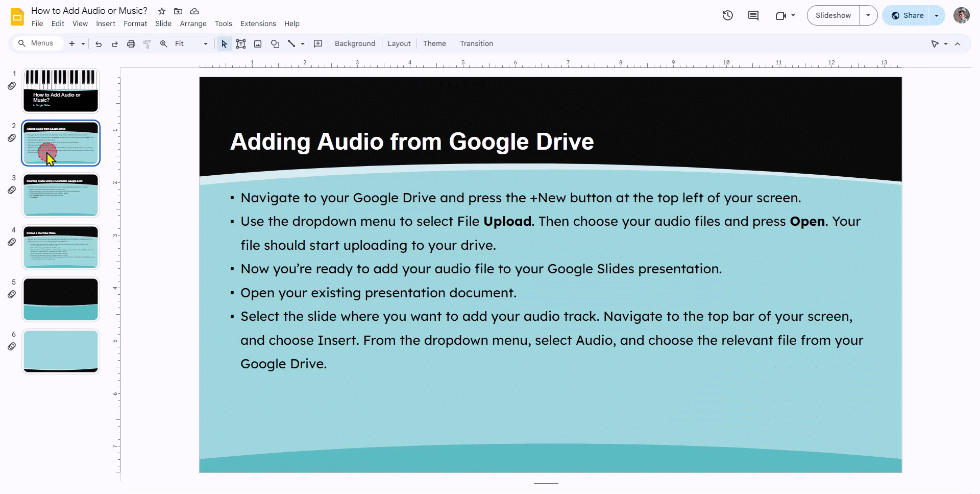This screenshot has width=980, height=494.
Task: Select the paint format tool
Action: (x=147, y=43)
